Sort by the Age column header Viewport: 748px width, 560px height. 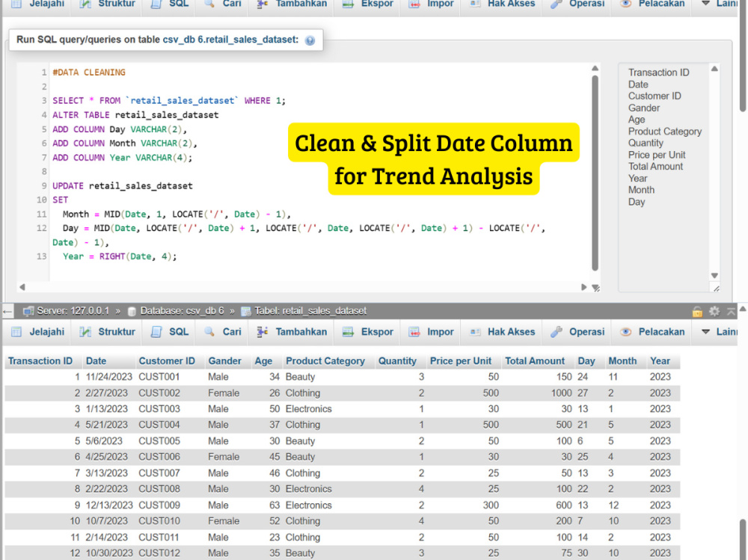click(263, 361)
